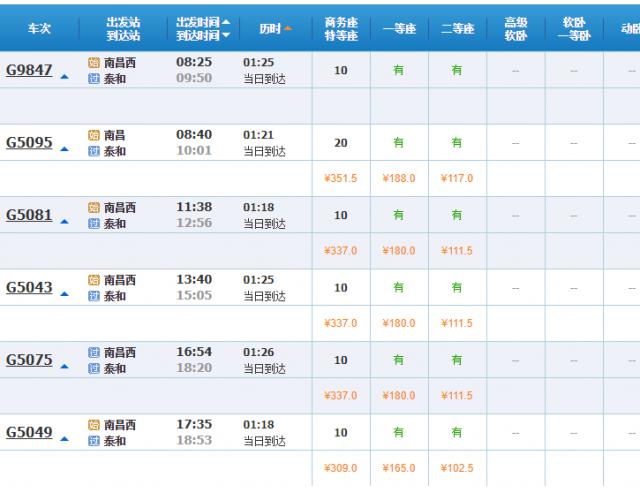Collapse price row for train G5043
Viewport: 640px width, 493px height.
pyautogui.click(x=64, y=294)
